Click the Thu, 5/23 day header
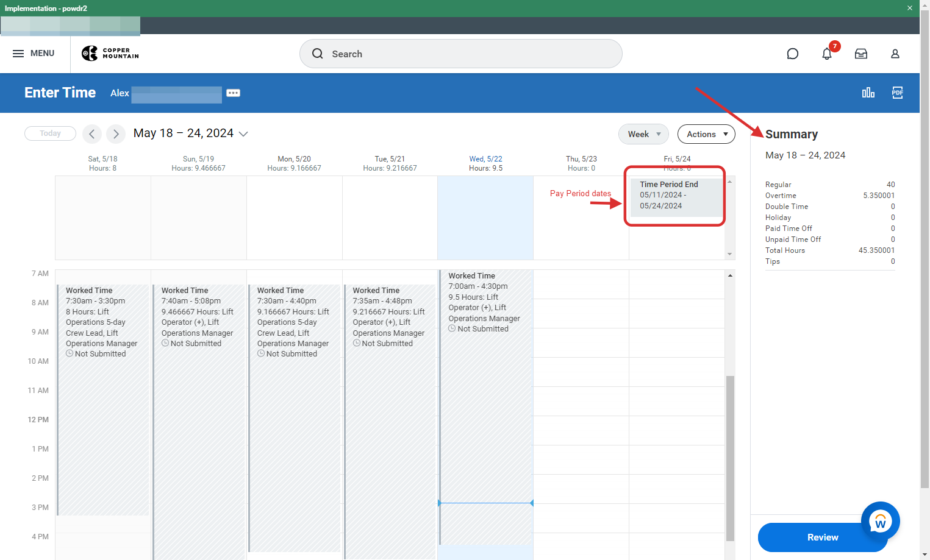 [x=581, y=159]
